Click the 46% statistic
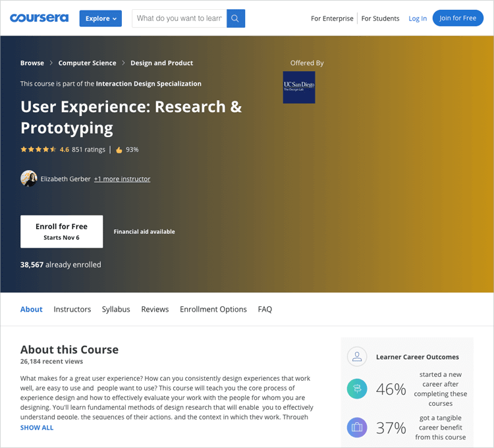 click(391, 389)
